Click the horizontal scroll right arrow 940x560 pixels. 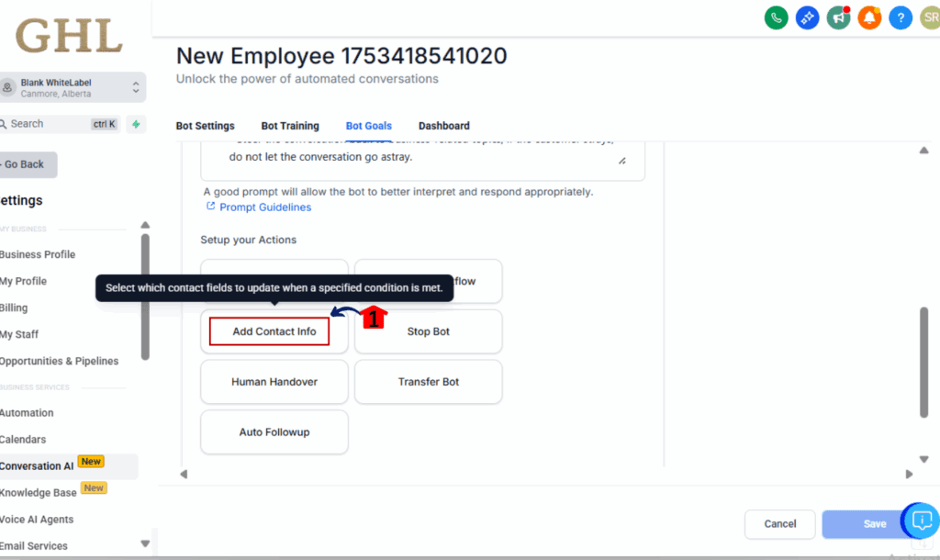pos(909,475)
